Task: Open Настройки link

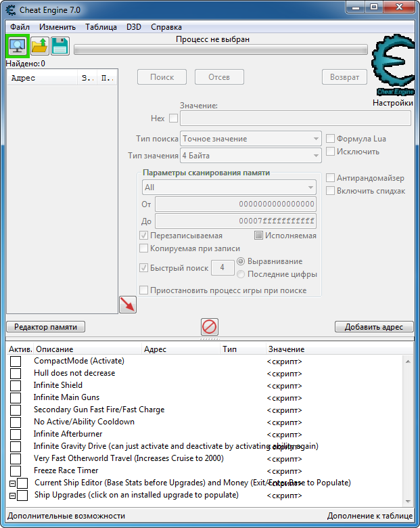Action: (x=393, y=103)
